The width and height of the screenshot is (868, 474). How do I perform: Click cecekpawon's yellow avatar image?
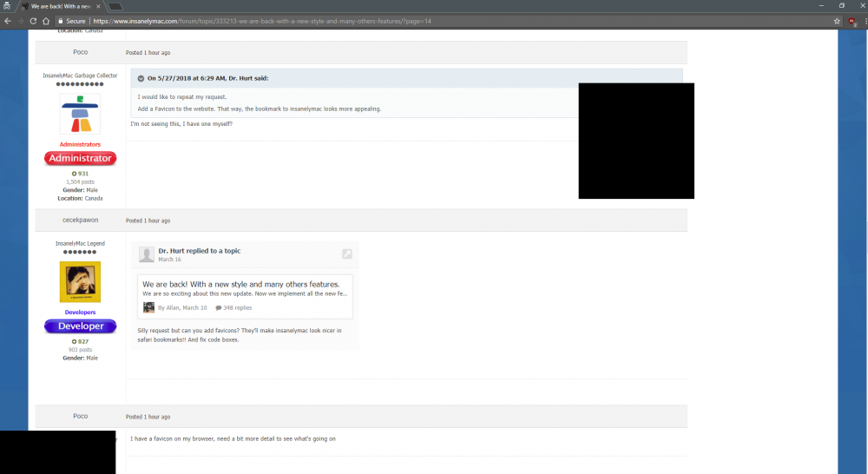(80, 282)
